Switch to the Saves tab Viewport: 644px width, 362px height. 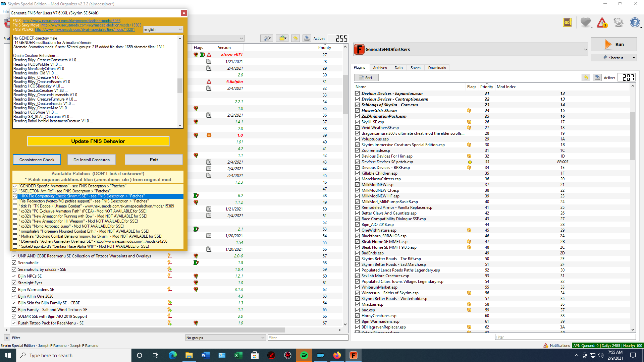[x=415, y=68]
